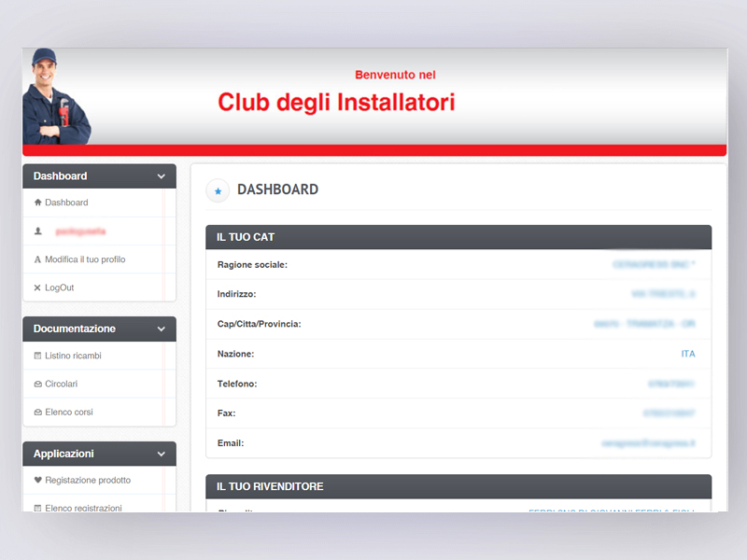Click the blue star icon near DASHBOARD title
Screen dimensions: 747x560
pyautogui.click(x=218, y=190)
